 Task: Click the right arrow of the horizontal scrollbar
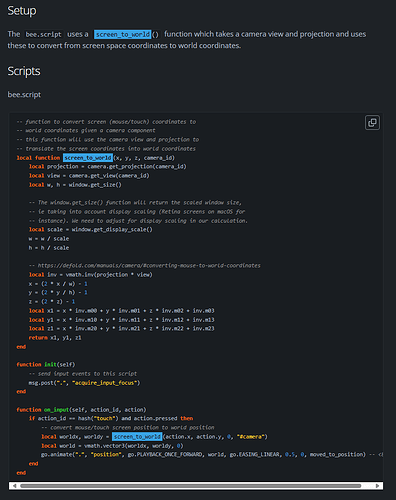coord(377,486)
